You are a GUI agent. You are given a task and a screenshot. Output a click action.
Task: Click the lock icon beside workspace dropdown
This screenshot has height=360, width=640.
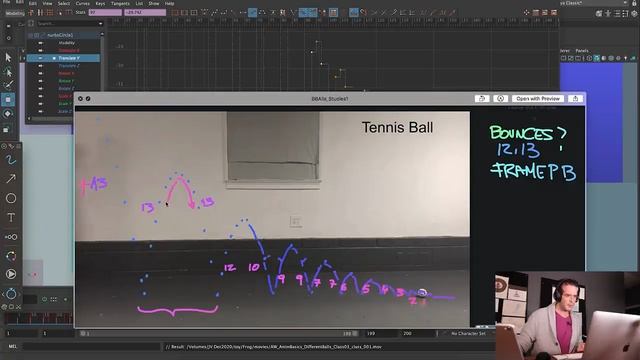click(634, 3)
